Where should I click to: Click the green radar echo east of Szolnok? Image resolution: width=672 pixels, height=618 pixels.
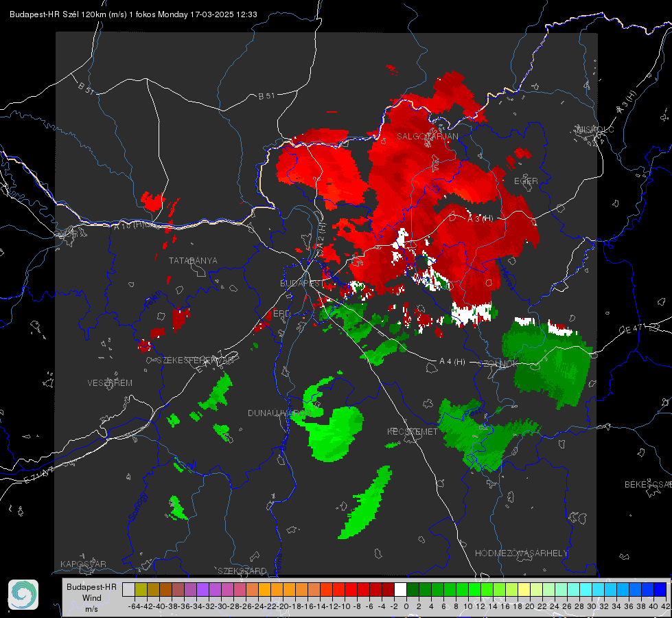pyautogui.click(x=548, y=363)
